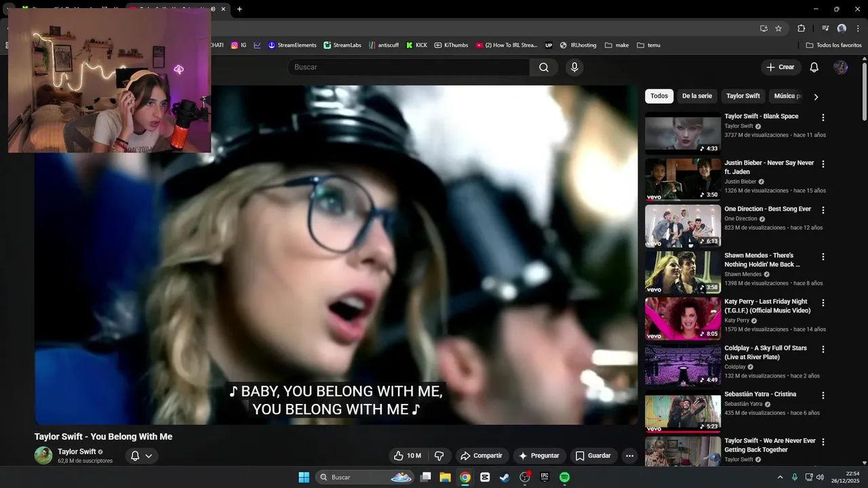Click the Windows taskbar Buscar search box

point(365,477)
